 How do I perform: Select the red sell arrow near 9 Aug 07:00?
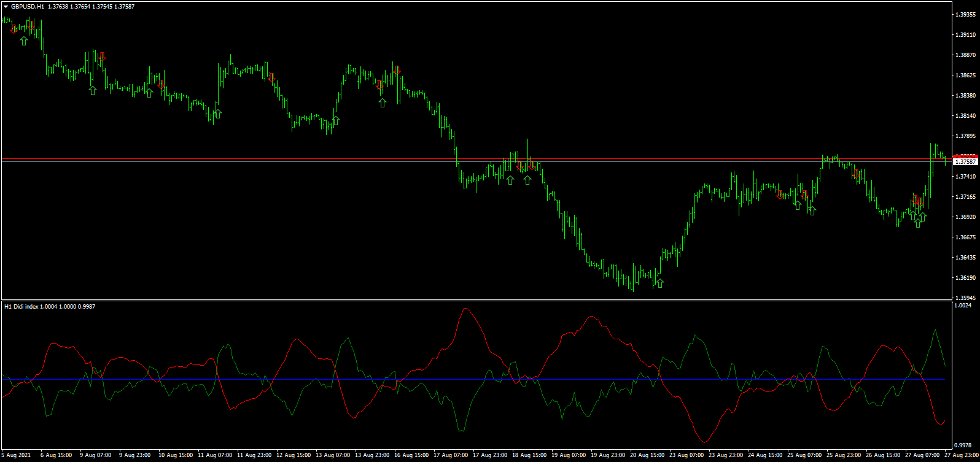[102, 56]
